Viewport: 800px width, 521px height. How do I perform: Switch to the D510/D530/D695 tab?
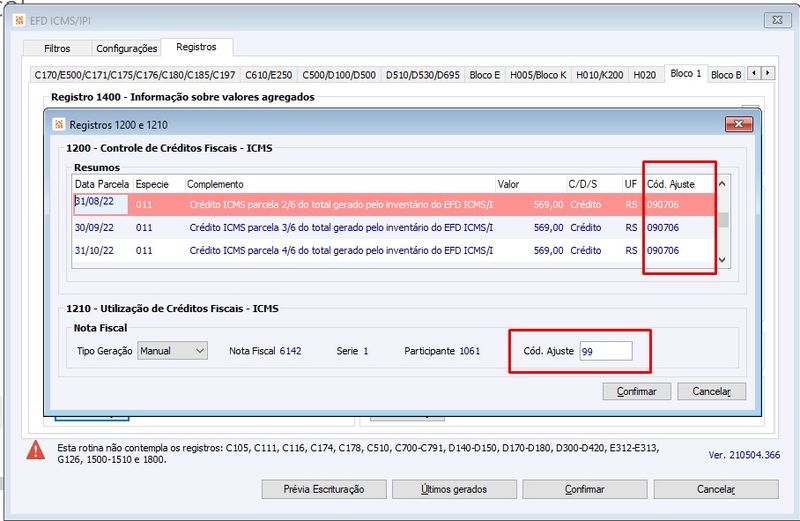point(422,75)
